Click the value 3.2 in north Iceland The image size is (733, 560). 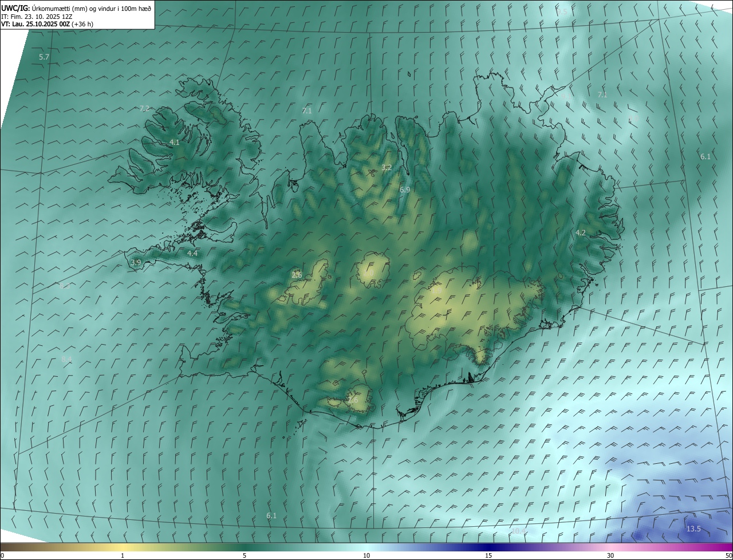(x=387, y=168)
